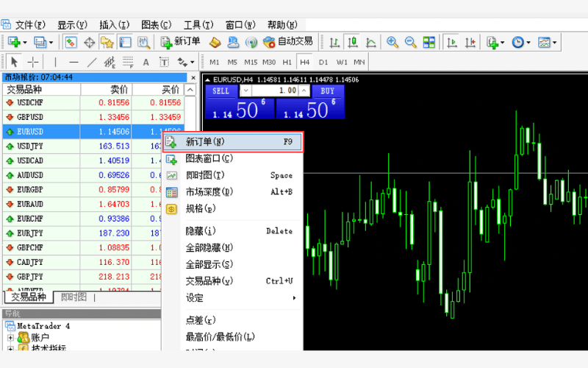Select the USDJPY row in market watch
The height and width of the screenshot is (368, 588).
click(82, 146)
